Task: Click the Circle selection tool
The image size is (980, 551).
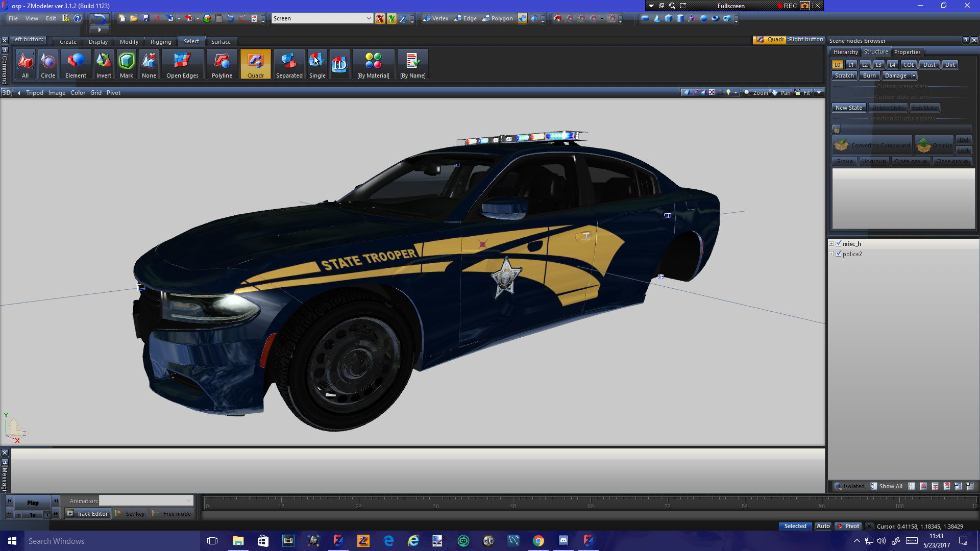Action: pyautogui.click(x=48, y=64)
